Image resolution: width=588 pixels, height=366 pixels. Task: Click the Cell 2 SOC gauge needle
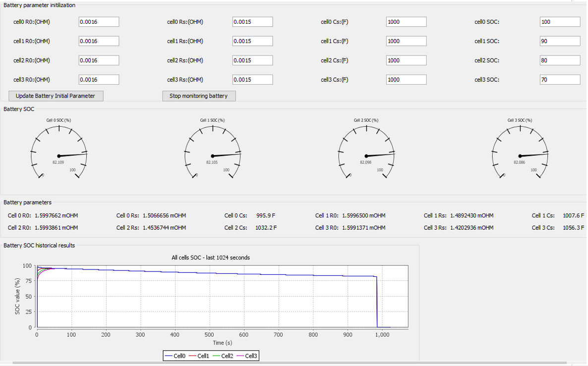377,155
